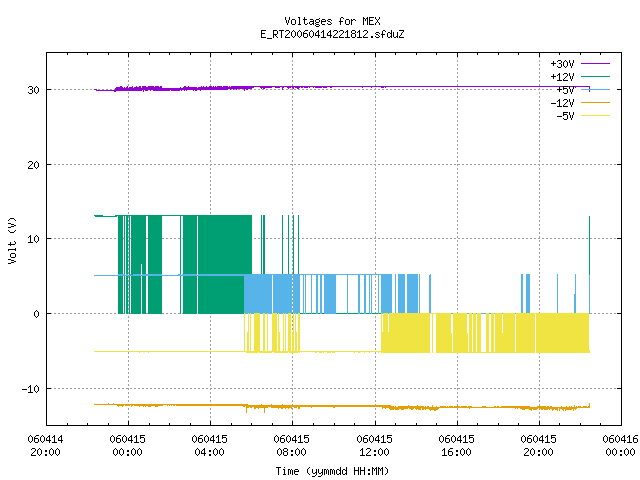Screen dimensions: 640x480
Task: Select the -12V legend label
Action: coord(562,103)
